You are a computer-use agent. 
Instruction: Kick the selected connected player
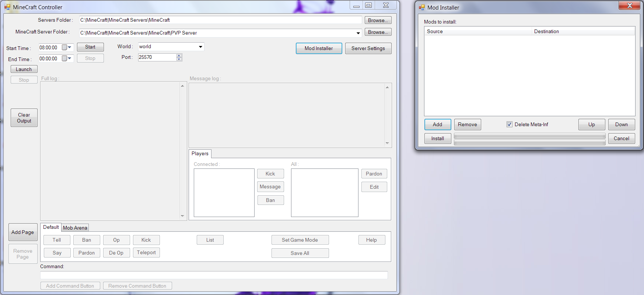point(270,174)
